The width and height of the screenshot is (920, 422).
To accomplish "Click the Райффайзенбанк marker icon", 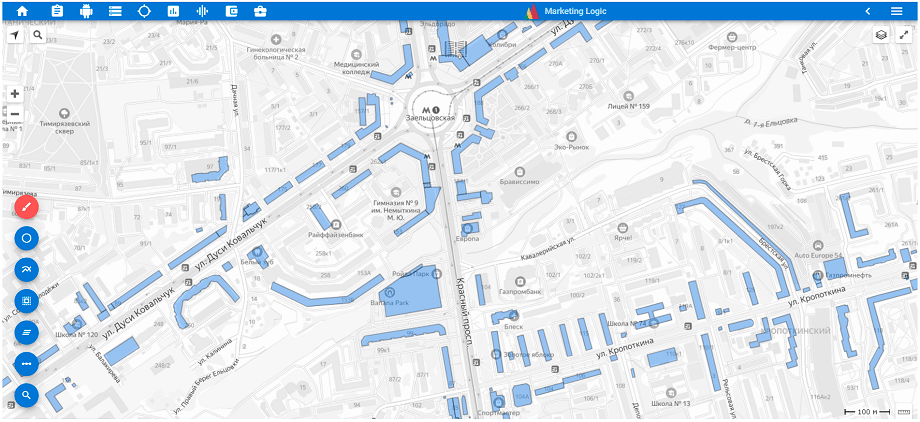I will point(336,224).
